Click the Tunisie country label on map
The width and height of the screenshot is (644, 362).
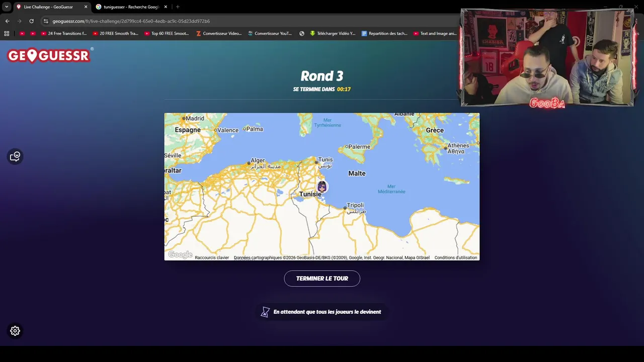(310, 194)
